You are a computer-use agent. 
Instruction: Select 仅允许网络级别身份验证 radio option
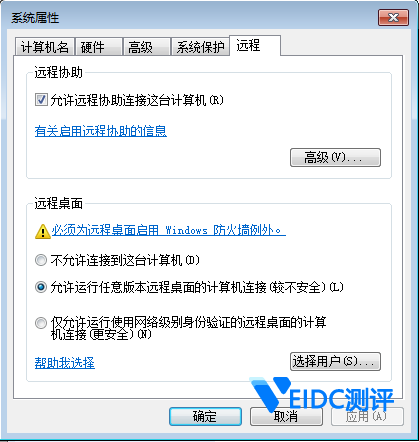[x=41, y=323]
